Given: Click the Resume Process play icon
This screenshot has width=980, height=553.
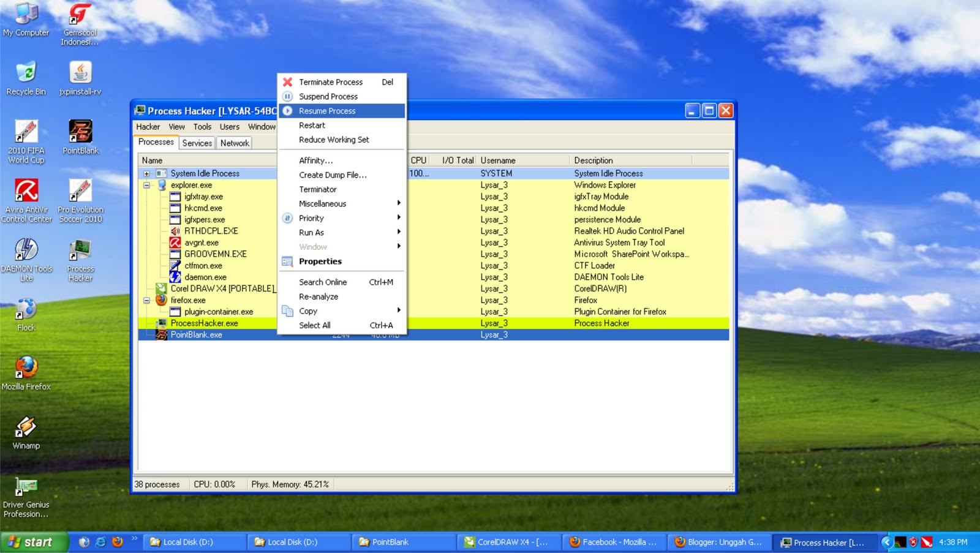Looking at the screenshot, I should [x=287, y=111].
